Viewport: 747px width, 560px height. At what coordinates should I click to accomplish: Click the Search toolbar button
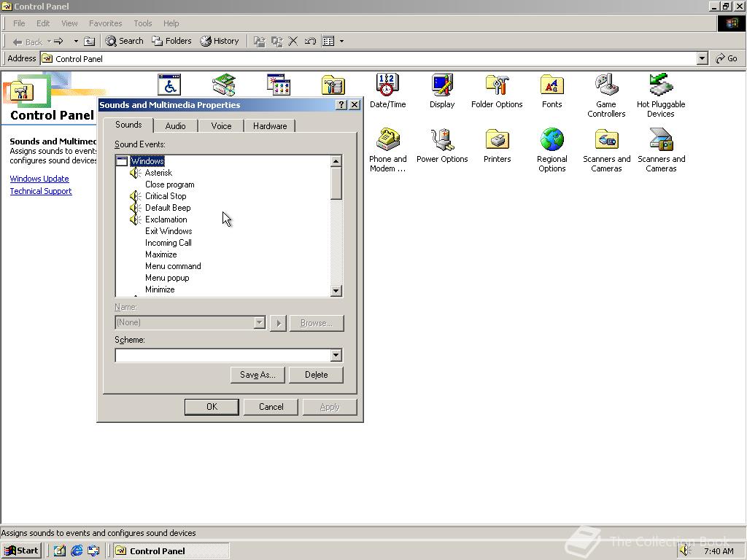point(124,41)
